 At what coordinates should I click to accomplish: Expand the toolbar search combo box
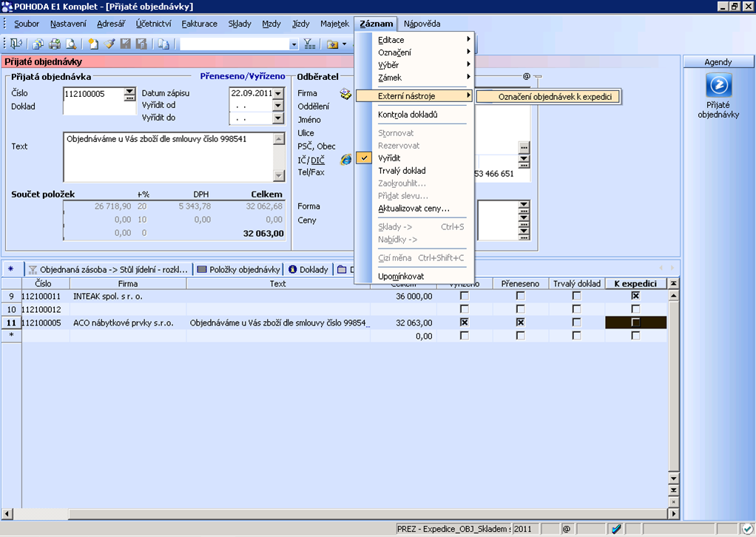[x=294, y=44]
